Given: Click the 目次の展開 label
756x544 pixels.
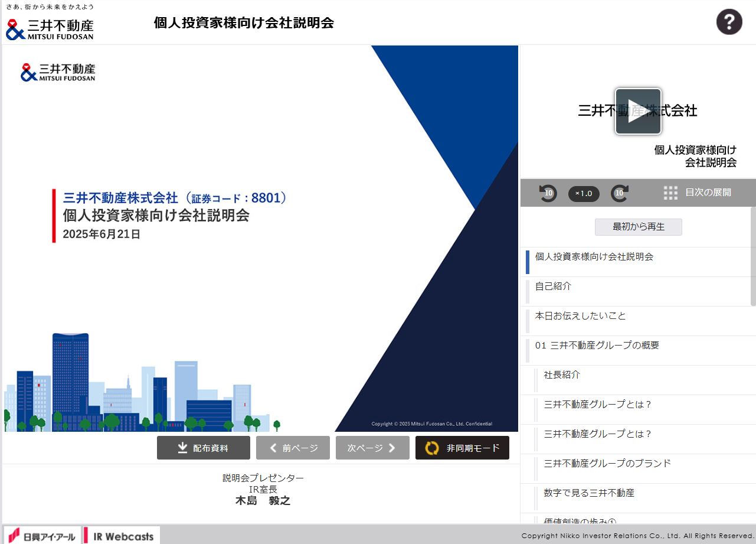Looking at the screenshot, I should (708, 193).
